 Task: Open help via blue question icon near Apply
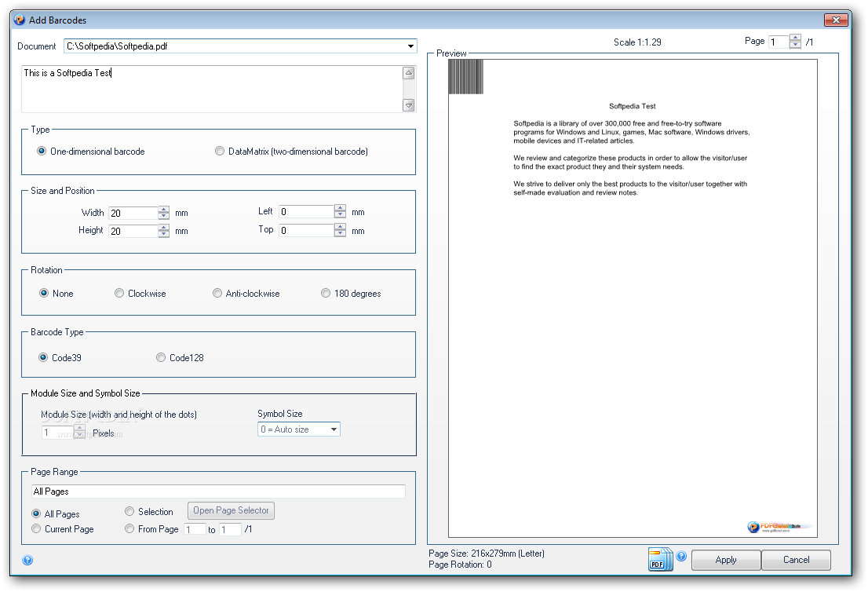click(681, 556)
